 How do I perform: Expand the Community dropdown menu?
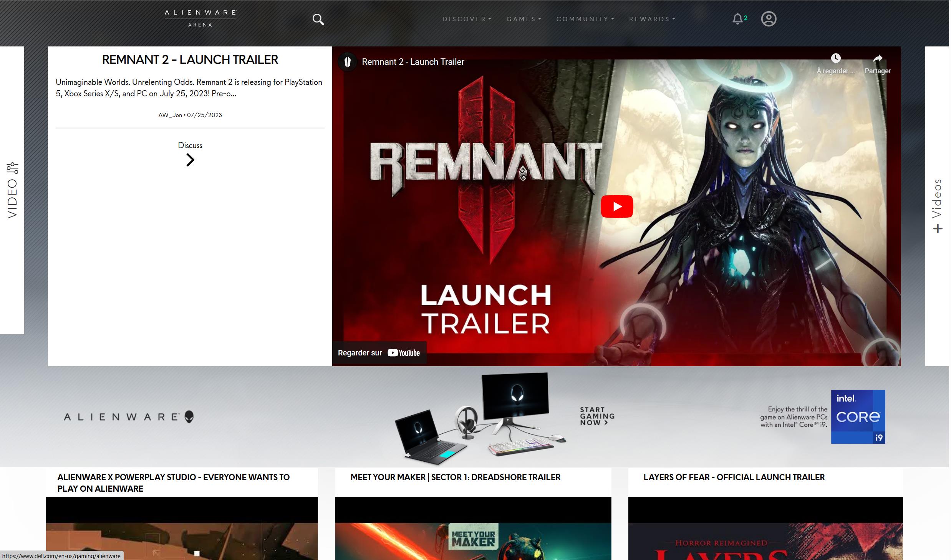(586, 19)
